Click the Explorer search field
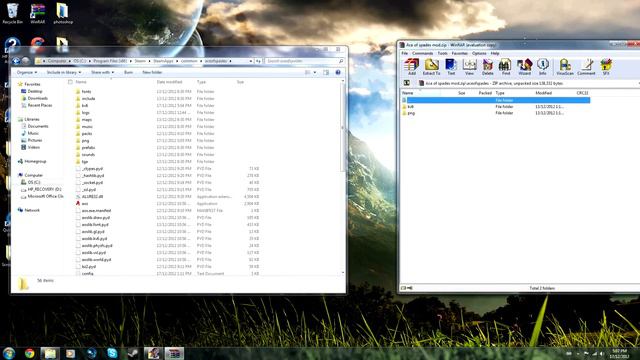The width and height of the screenshot is (640, 360). (304, 61)
